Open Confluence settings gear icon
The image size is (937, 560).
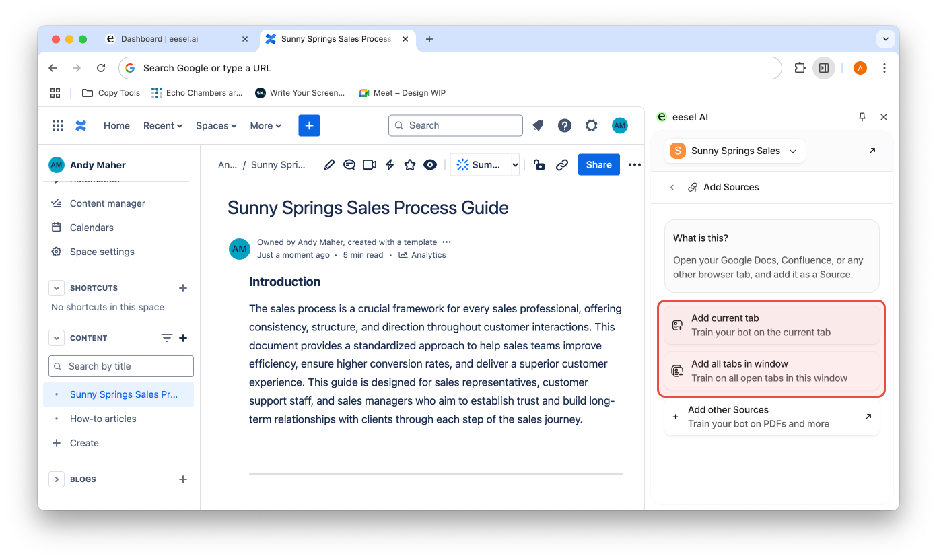tap(591, 125)
